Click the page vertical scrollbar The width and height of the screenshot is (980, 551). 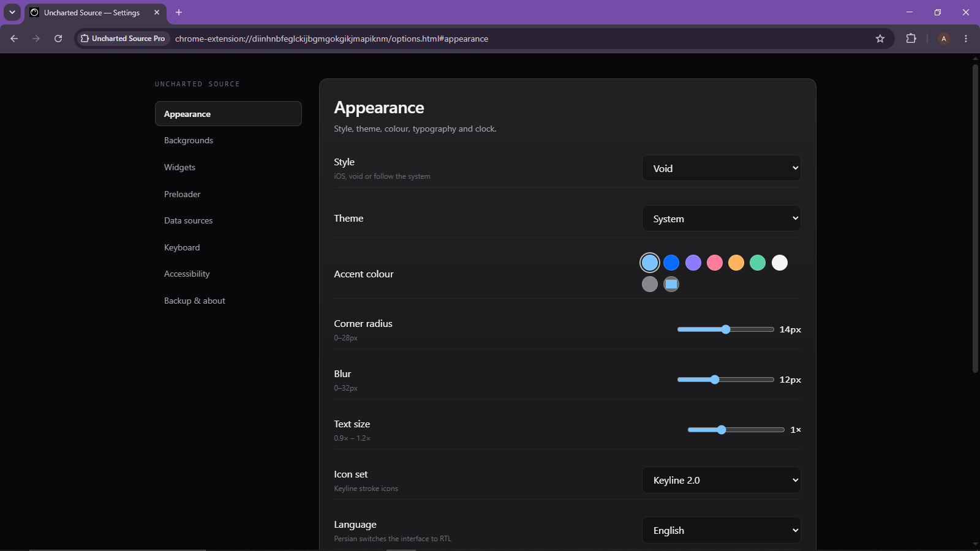pos(975,218)
